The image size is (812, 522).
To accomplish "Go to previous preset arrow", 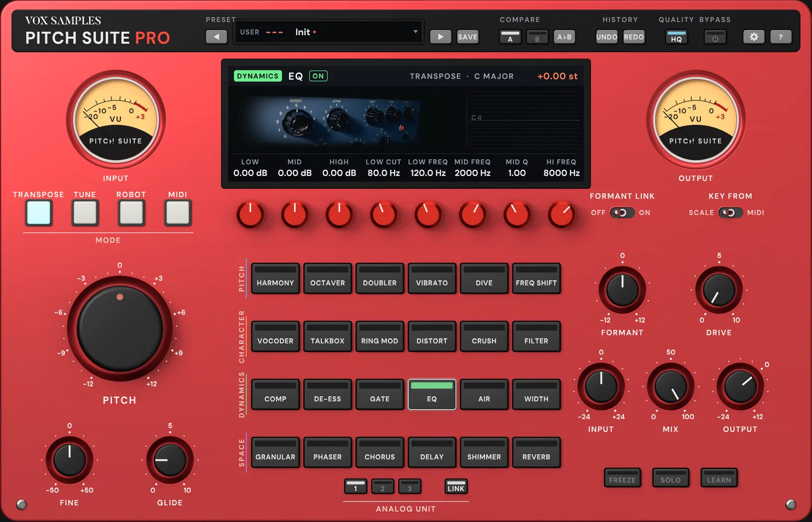I will (217, 37).
